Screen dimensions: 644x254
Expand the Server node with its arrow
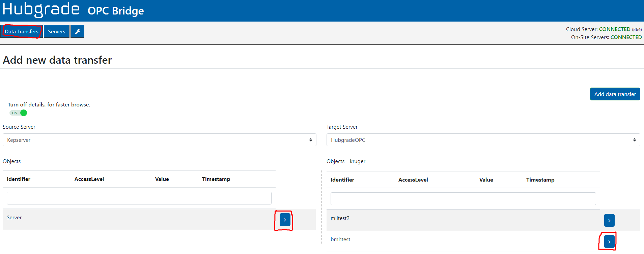[x=285, y=220]
